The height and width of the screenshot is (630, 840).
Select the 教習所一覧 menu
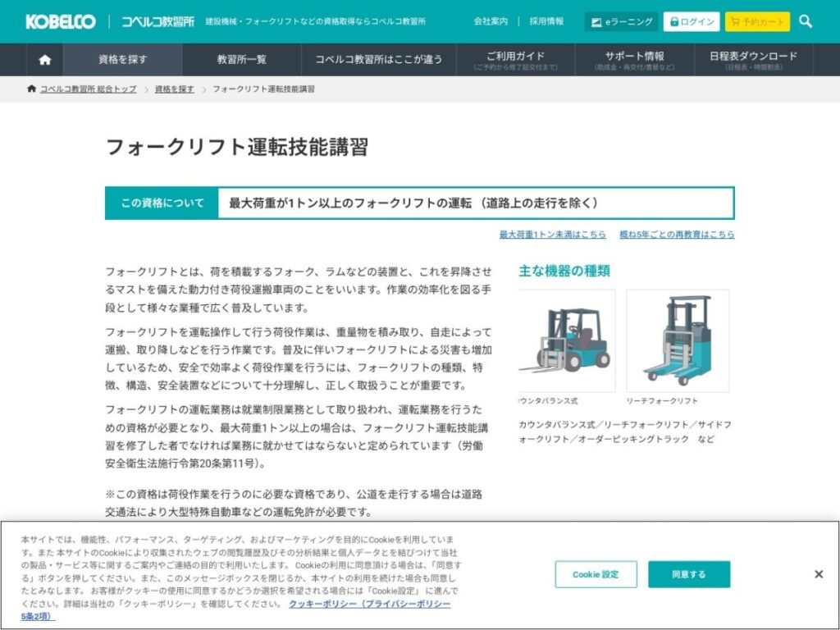tap(242, 59)
